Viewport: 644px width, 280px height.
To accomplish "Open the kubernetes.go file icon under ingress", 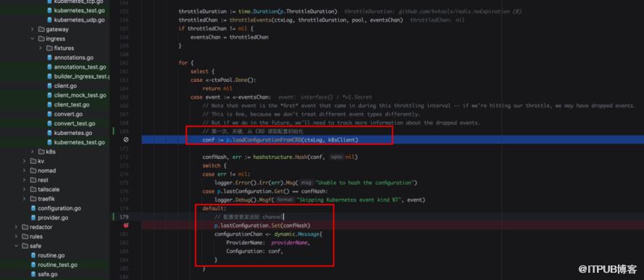I will [x=50, y=133].
